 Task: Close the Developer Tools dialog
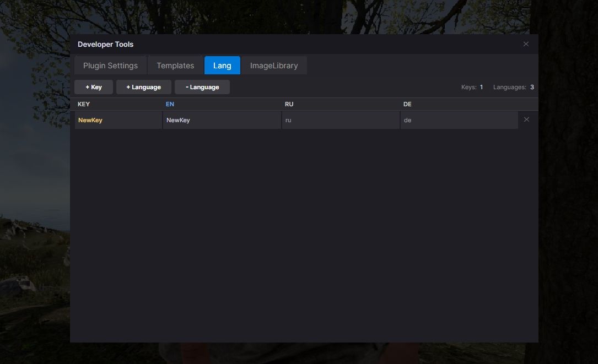(526, 44)
